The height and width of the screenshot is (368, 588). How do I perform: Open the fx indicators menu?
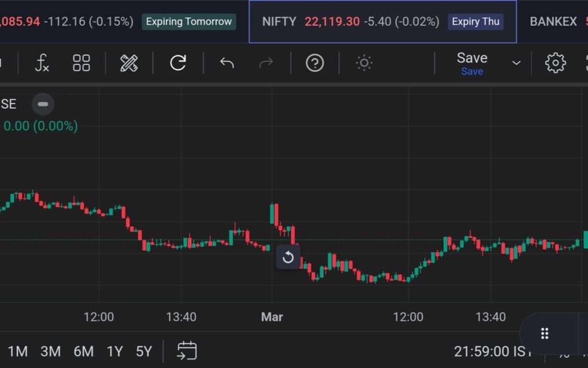(42, 63)
